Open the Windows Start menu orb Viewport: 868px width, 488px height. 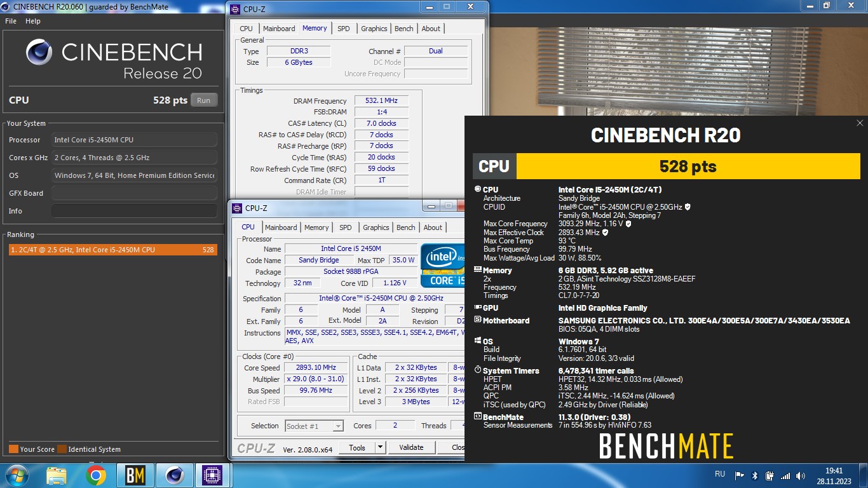pos(16,475)
